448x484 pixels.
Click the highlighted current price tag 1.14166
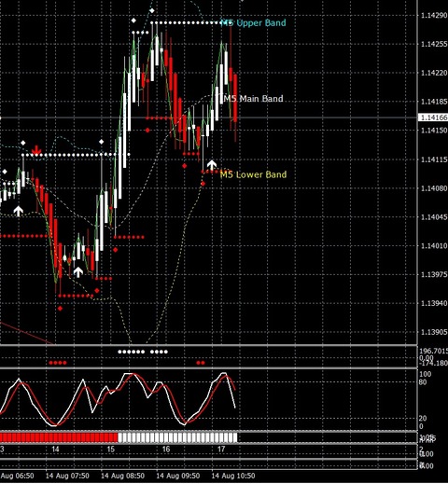434,118
